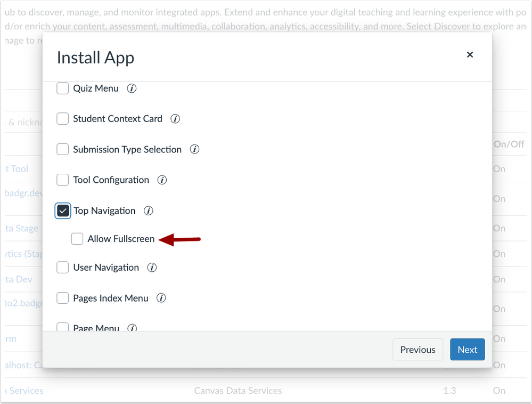Go back with the Previous button

click(x=418, y=350)
